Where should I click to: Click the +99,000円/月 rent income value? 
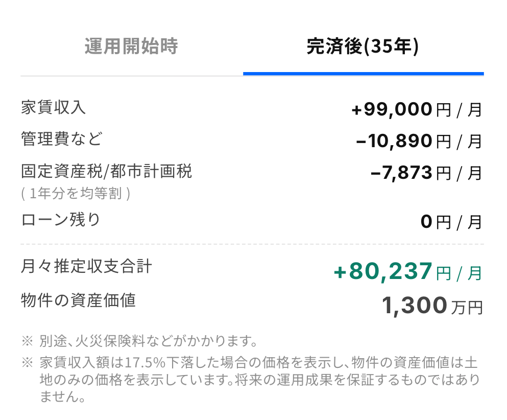point(416,109)
